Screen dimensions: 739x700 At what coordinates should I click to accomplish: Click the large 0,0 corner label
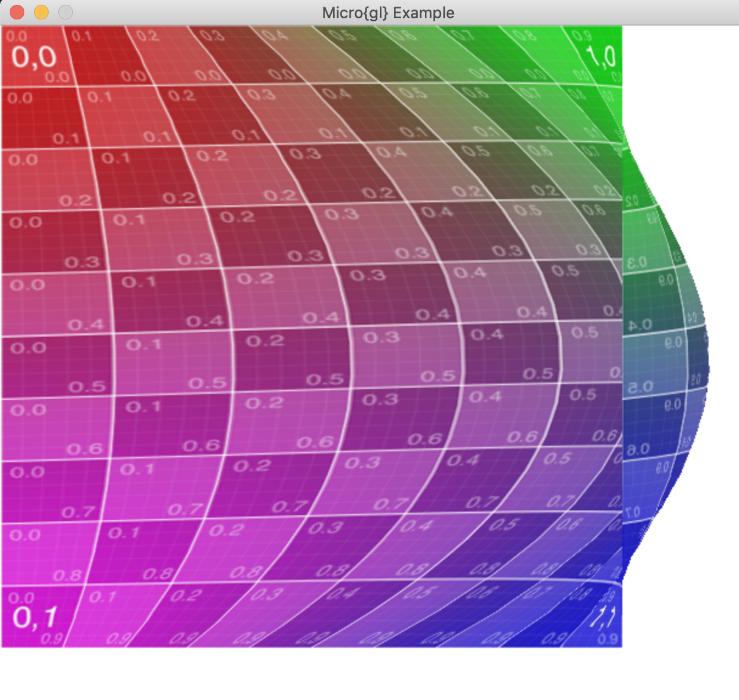(33, 57)
